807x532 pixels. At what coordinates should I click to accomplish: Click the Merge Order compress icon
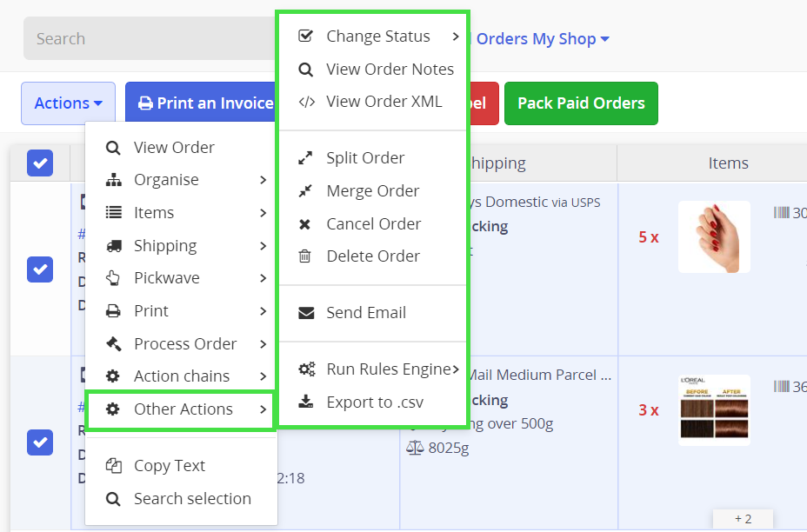coord(305,191)
